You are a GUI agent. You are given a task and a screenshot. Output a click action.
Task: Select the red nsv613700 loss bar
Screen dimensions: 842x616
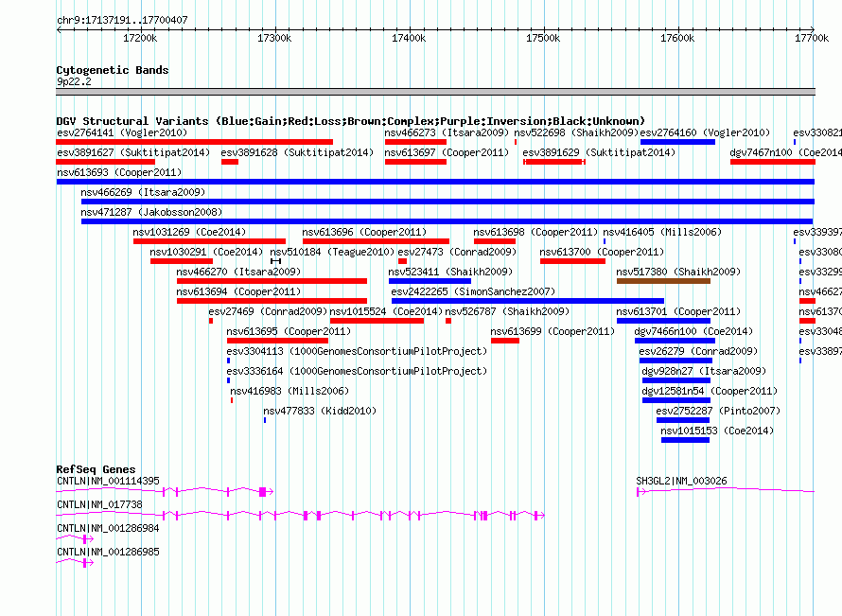(x=572, y=261)
